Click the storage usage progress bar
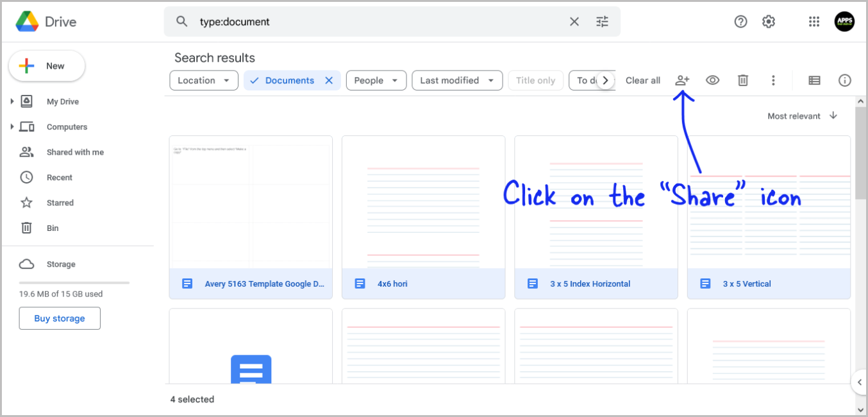This screenshot has width=868, height=417. pyautogui.click(x=74, y=282)
